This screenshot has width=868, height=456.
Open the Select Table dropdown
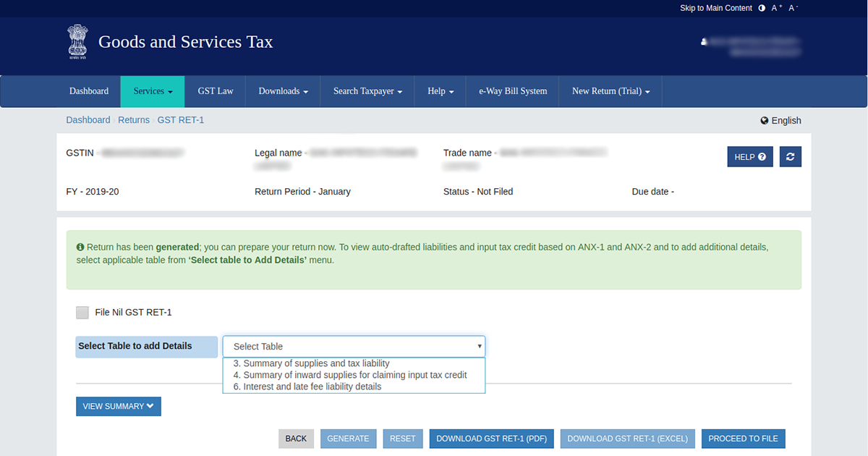[x=354, y=347]
